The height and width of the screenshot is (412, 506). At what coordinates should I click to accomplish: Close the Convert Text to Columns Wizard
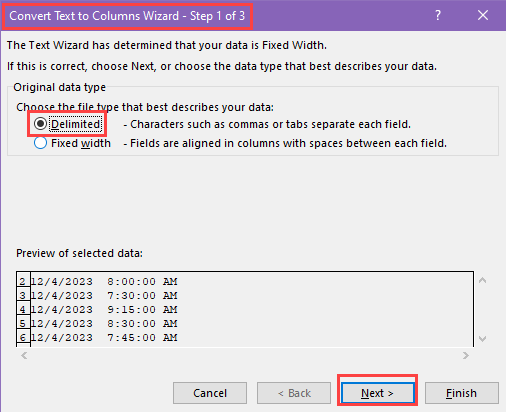pyautogui.click(x=483, y=15)
